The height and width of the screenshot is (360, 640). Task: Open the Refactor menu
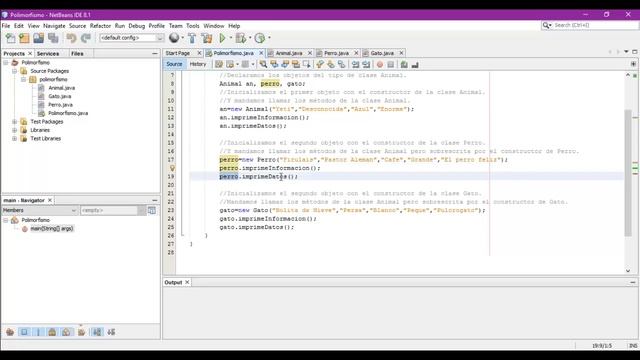coord(100,26)
